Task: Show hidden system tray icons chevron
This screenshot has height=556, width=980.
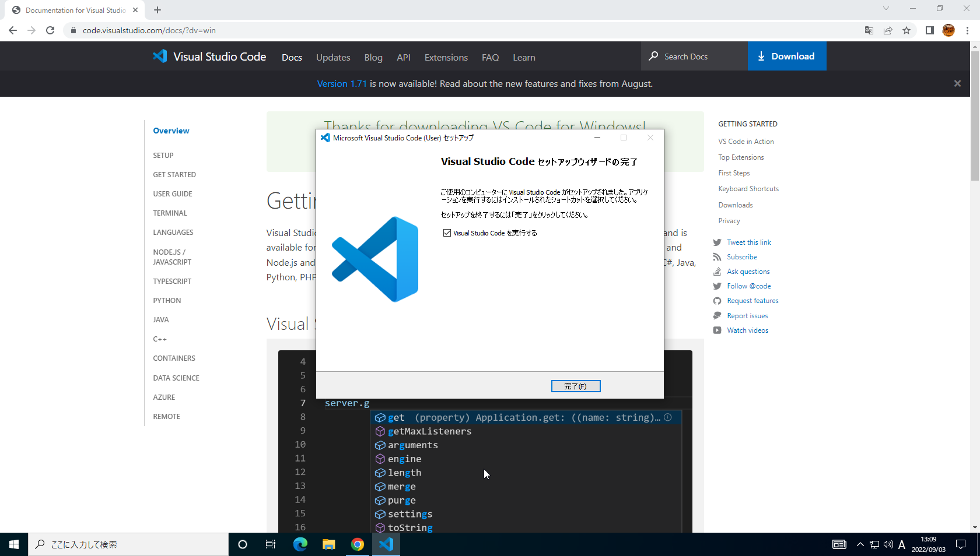Action: (860, 544)
